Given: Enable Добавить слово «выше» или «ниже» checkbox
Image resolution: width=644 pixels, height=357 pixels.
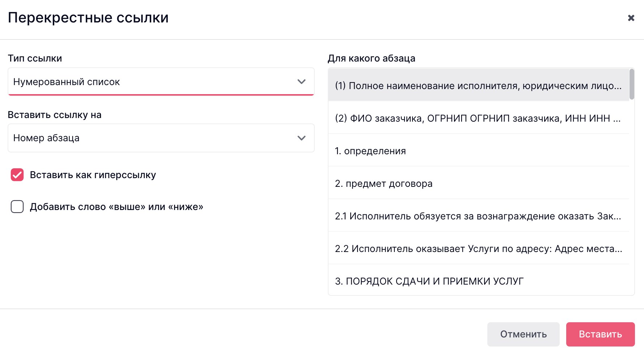Looking at the screenshot, I should click(17, 207).
